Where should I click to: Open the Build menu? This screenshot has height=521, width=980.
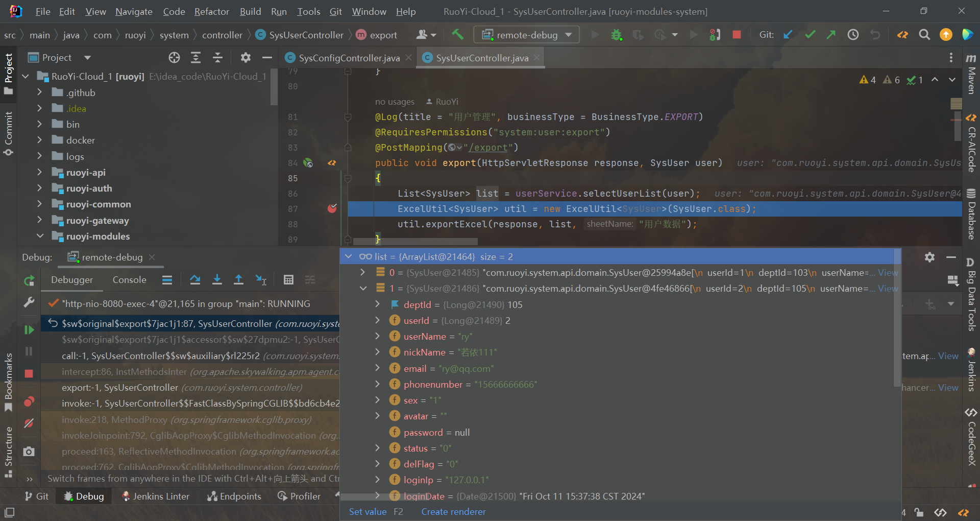tap(250, 11)
